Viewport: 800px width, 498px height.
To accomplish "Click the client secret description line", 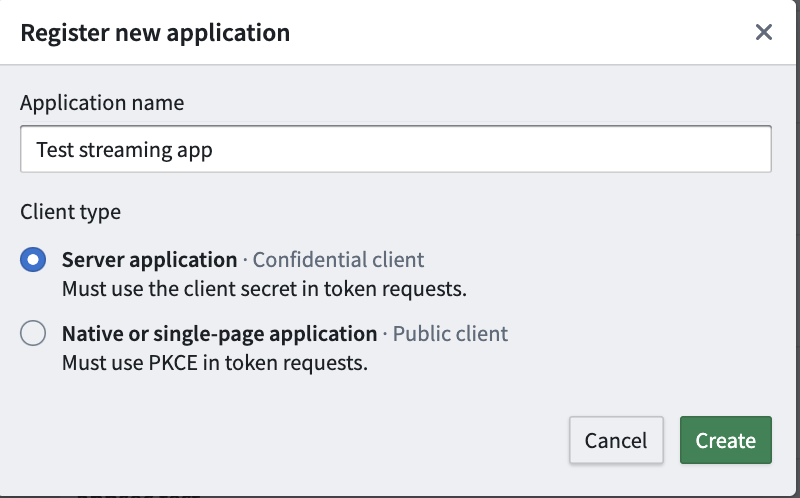I will click(x=264, y=289).
